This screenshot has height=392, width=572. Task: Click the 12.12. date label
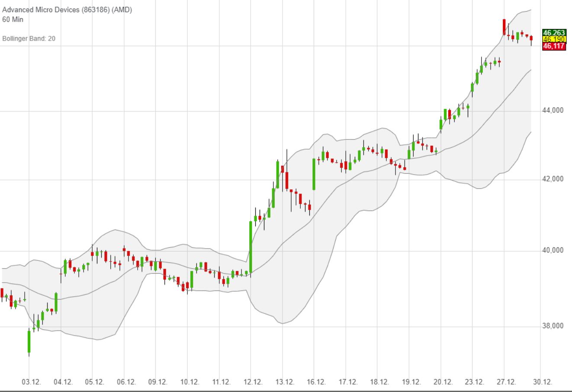[253, 382]
